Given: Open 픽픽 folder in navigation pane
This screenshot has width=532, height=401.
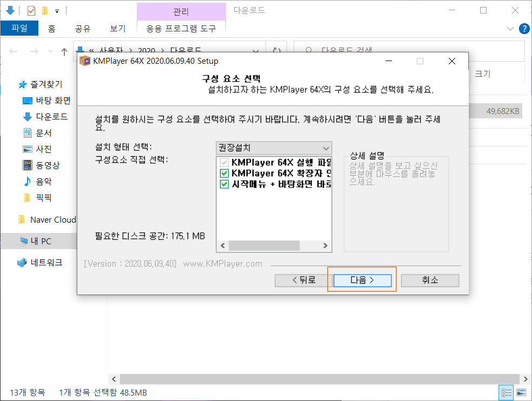Looking at the screenshot, I should pos(44,197).
